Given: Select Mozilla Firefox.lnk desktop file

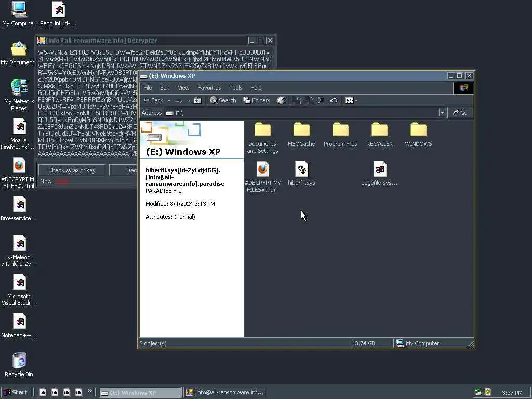Looking at the screenshot, I should click(18, 134).
